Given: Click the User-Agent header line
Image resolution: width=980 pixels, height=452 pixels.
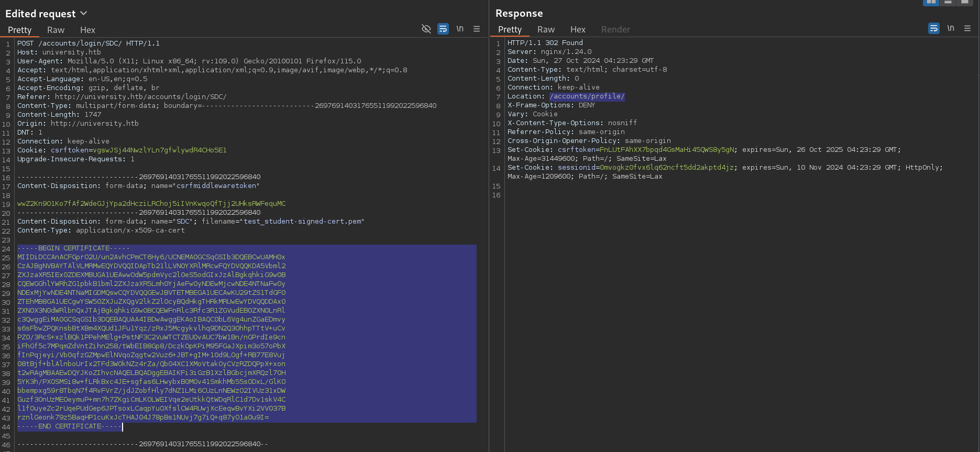Looking at the screenshot, I should (x=189, y=61).
